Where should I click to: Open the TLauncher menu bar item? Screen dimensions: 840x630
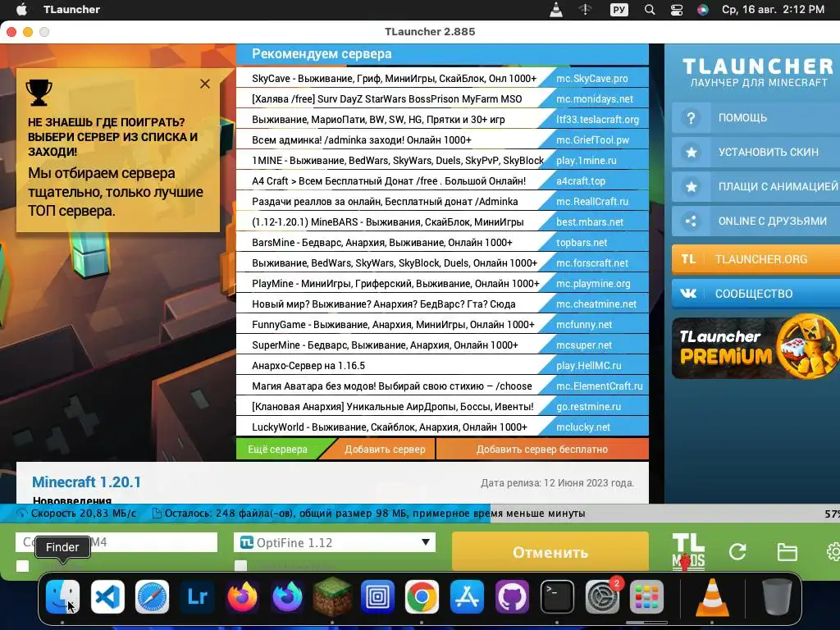(71, 9)
